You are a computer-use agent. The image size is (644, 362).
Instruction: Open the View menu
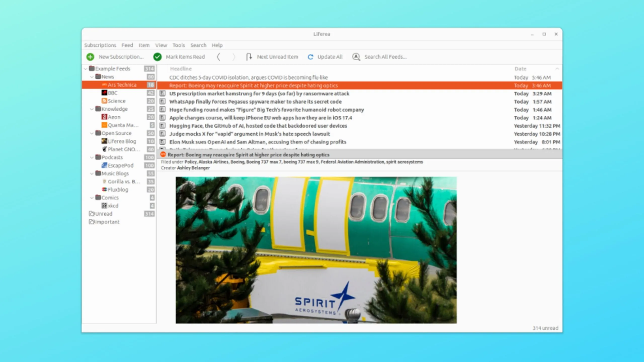(161, 45)
